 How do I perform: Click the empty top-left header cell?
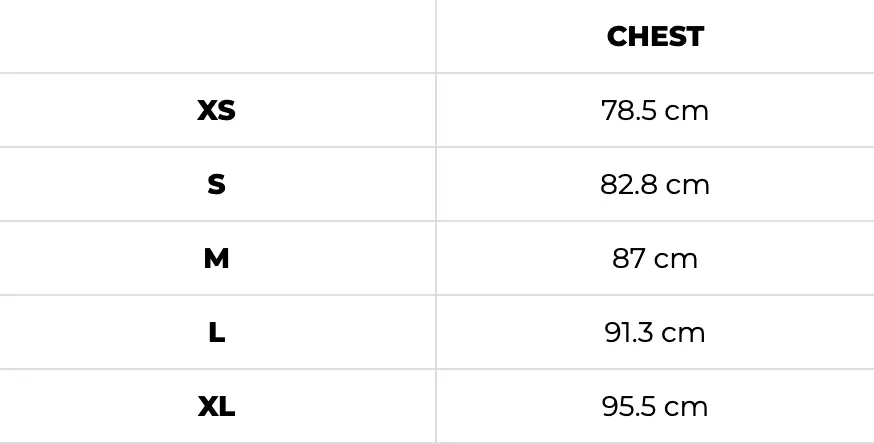(217, 37)
